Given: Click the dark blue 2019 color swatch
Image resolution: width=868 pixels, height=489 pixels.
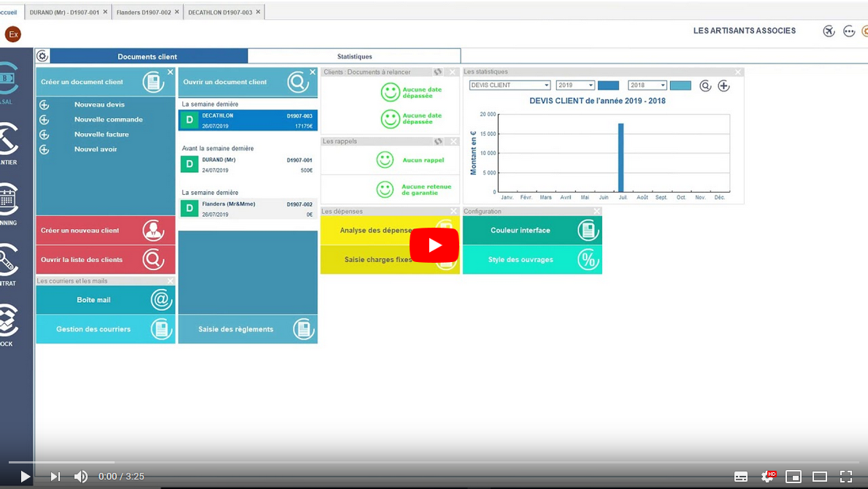Looking at the screenshot, I should [608, 85].
